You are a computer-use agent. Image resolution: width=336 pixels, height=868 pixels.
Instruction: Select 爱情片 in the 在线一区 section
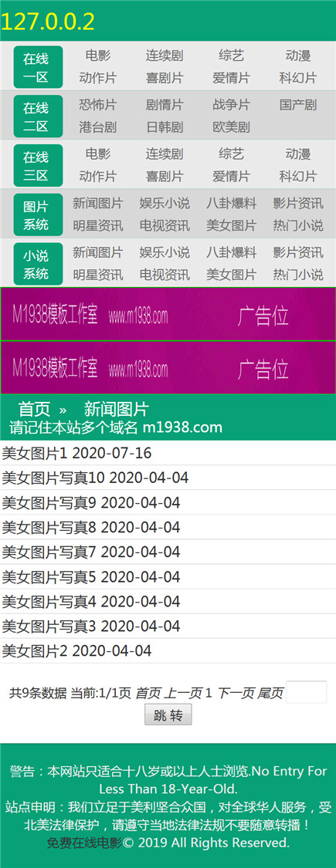tap(231, 78)
